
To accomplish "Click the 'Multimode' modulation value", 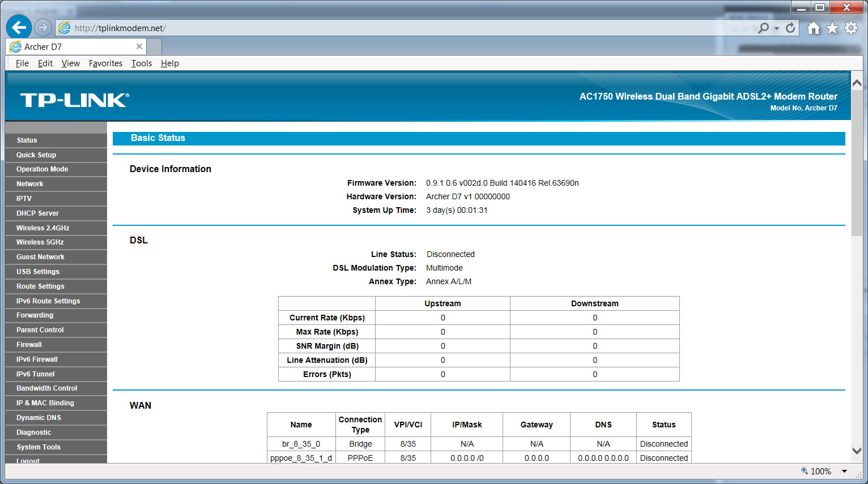I will pyautogui.click(x=444, y=268).
